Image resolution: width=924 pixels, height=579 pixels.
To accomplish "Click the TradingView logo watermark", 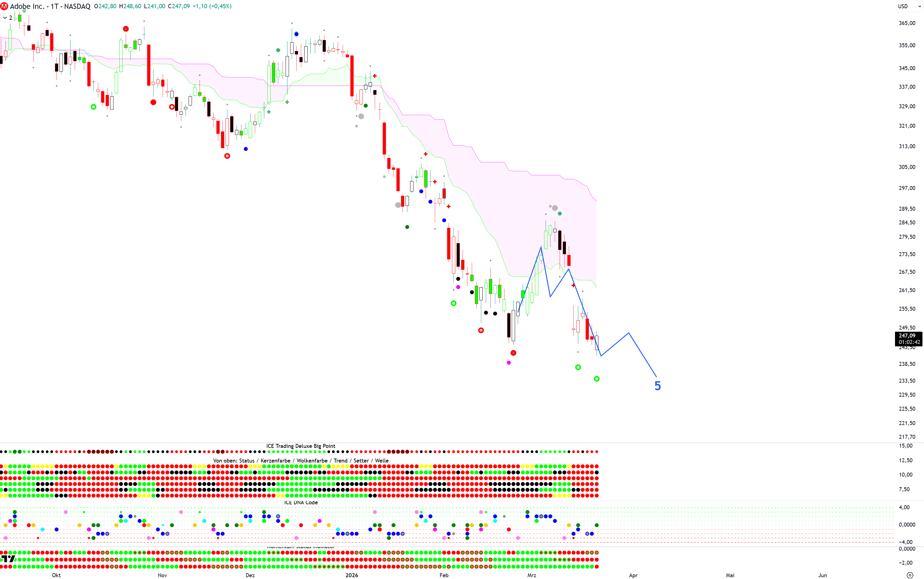I will point(8,559).
